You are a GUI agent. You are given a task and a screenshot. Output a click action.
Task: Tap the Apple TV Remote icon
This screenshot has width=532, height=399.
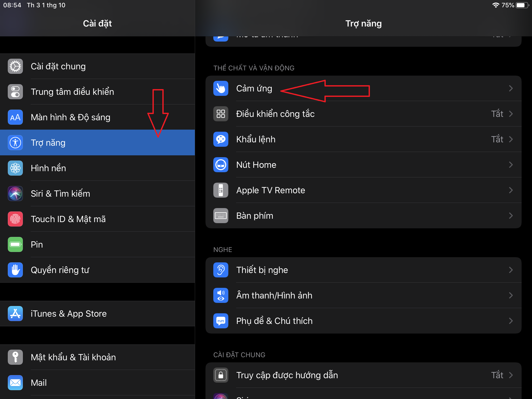[221, 190]
